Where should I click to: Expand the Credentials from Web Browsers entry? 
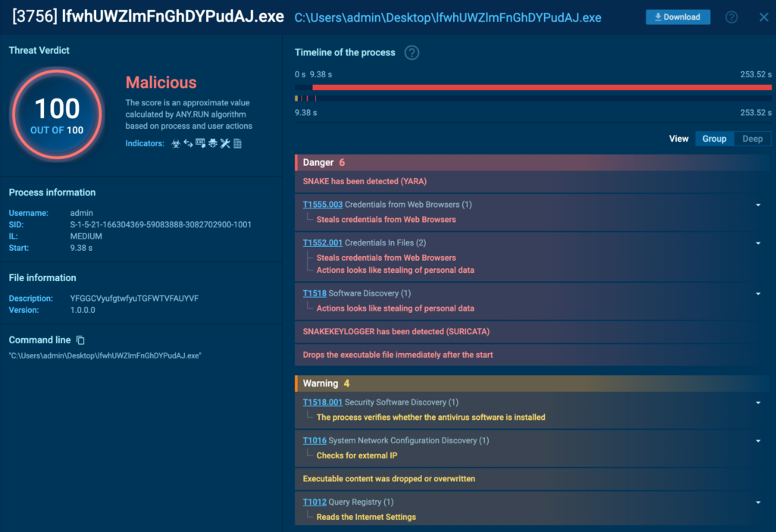pos(758,205)
